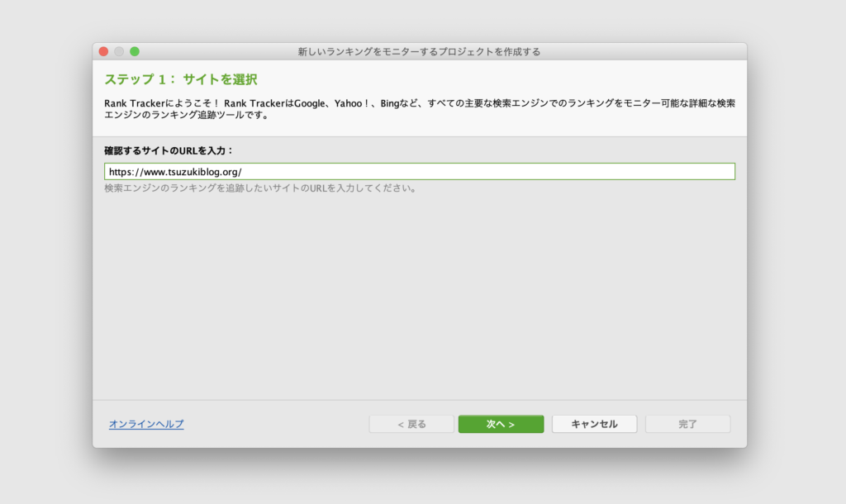Open the オンラインヘルプ link
The width and height of the screenshot is (846, 504).
[x=146, y=424]
